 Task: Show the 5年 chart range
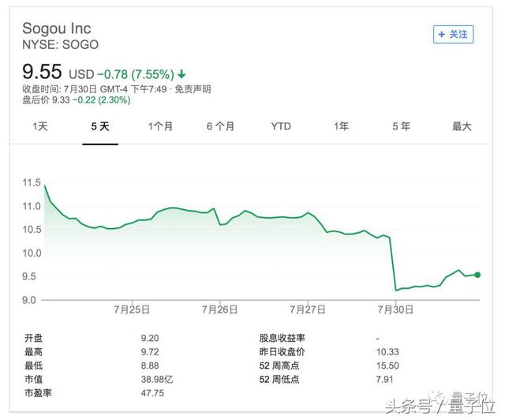tap(401, 126)
